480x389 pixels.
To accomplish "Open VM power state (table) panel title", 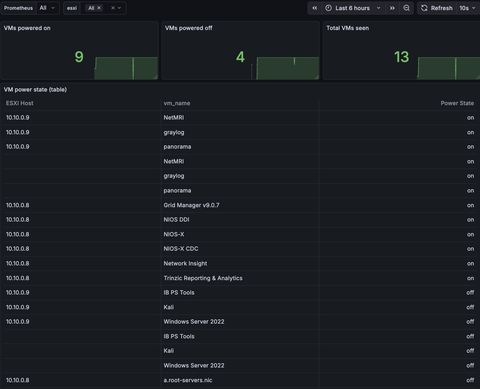I will click(x=35, y=90).
